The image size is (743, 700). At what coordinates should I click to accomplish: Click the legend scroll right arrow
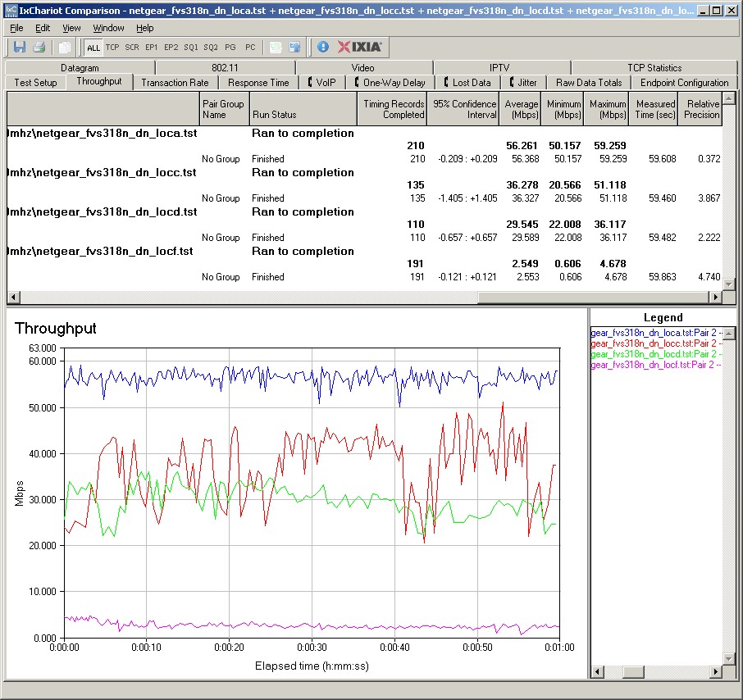click(x=715, y=671)
